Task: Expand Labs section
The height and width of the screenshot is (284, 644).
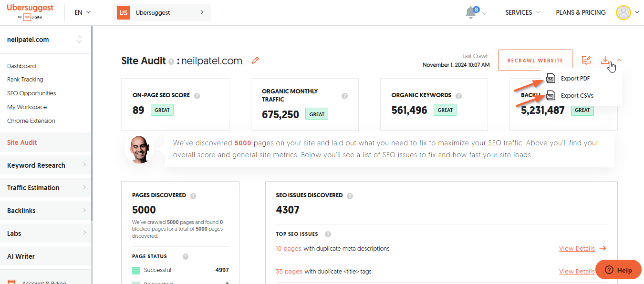Action: [x=45, y=233]
